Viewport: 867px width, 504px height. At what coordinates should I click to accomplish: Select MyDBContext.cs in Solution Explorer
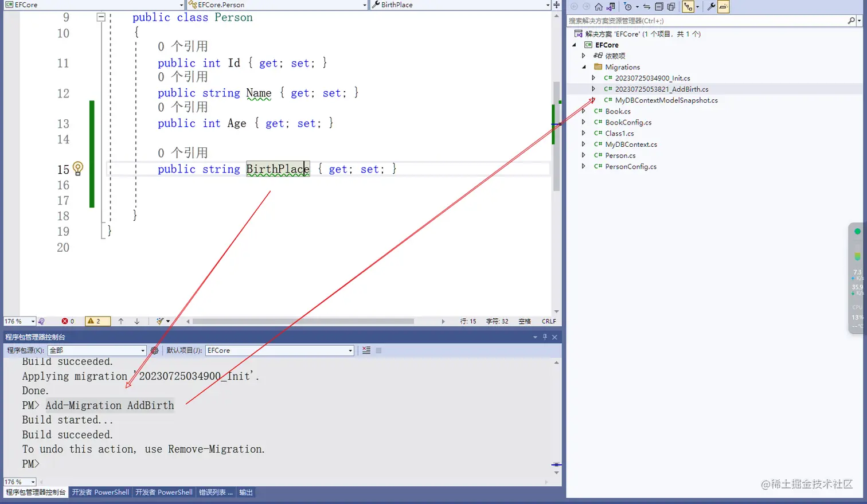(631, 144)
